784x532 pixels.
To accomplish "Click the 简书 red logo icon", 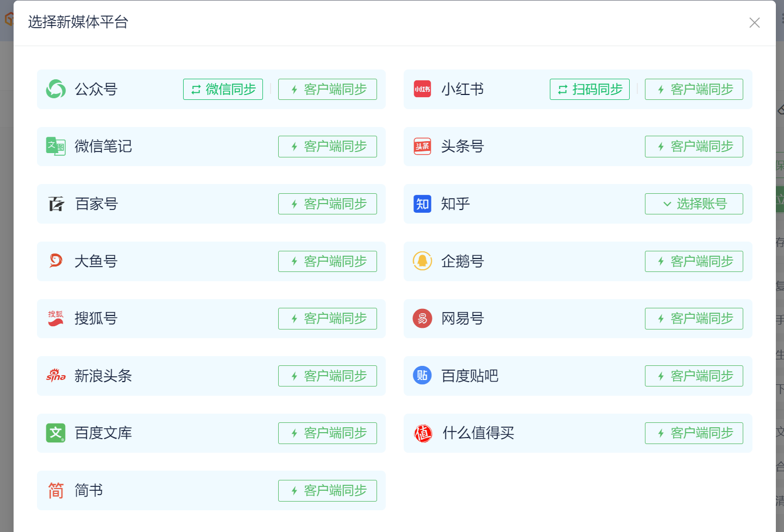I will point(56,491).
